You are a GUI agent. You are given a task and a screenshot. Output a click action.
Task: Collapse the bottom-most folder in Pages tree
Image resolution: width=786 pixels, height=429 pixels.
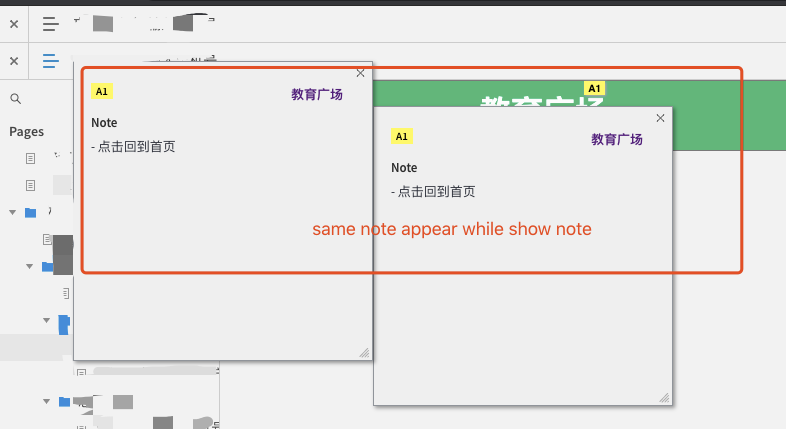[x=46, y=401]
